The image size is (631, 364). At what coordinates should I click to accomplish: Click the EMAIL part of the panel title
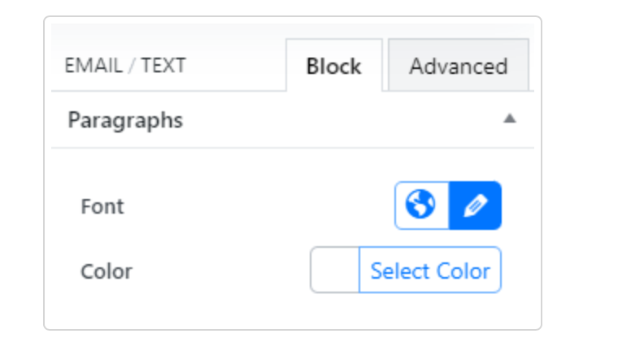pyautogui.click(x=94, y=65)
